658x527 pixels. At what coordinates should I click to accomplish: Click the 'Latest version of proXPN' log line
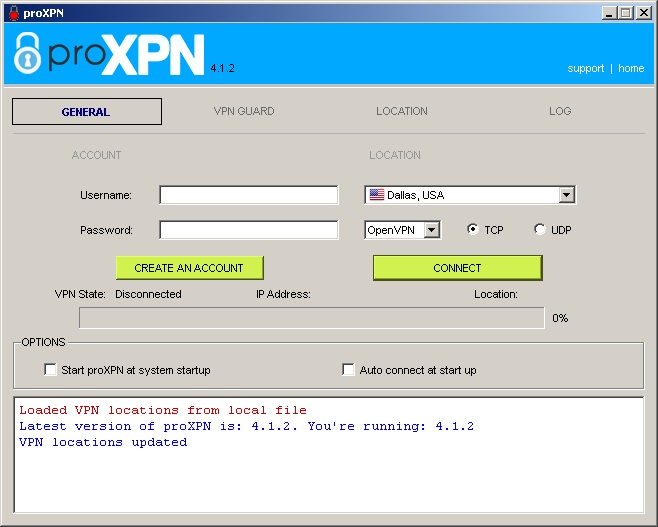[246, 426]
